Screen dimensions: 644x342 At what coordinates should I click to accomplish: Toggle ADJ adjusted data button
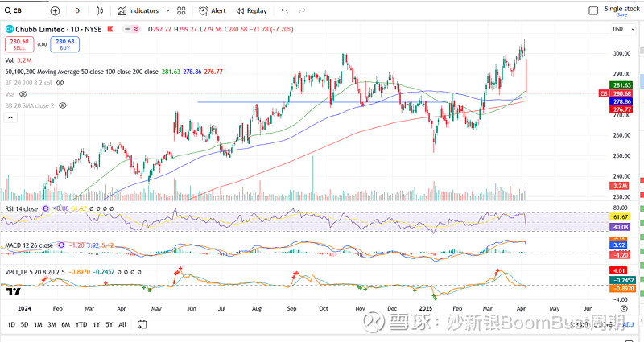click(628, 325)
